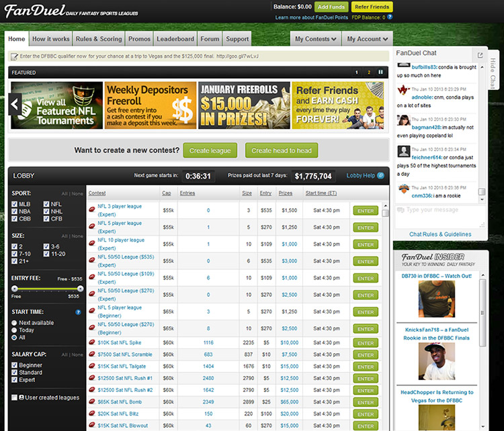Sort lobby by Entry column

pos(265,193)
